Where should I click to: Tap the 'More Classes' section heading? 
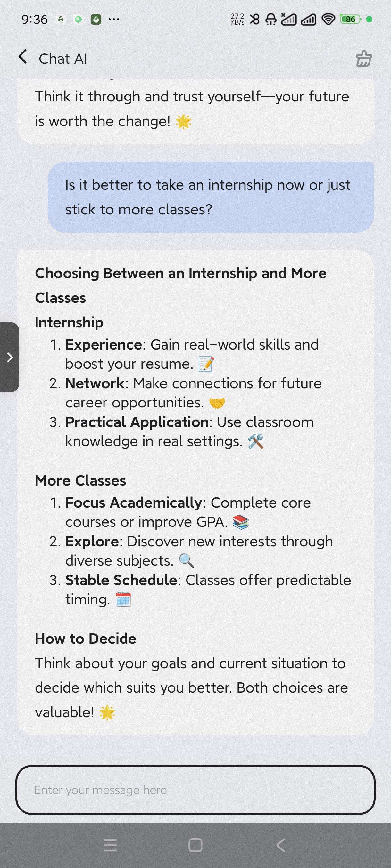tap(80, 480)
